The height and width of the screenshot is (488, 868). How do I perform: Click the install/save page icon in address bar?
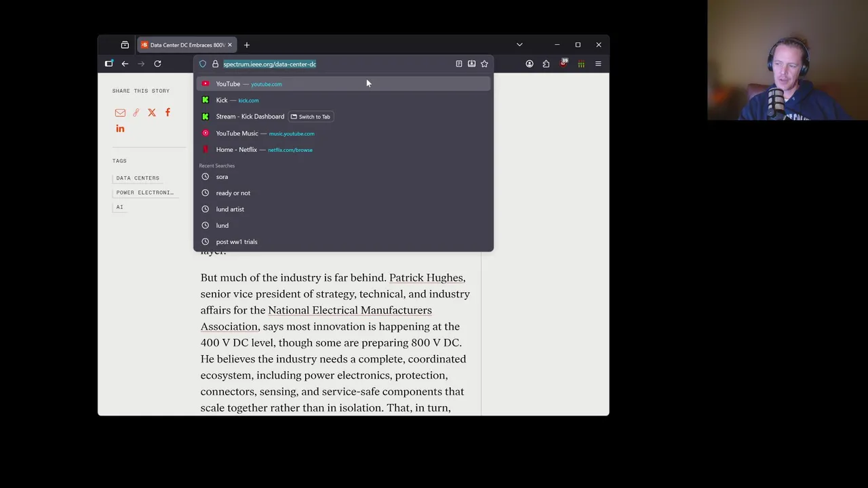click(x=471, y=64)
